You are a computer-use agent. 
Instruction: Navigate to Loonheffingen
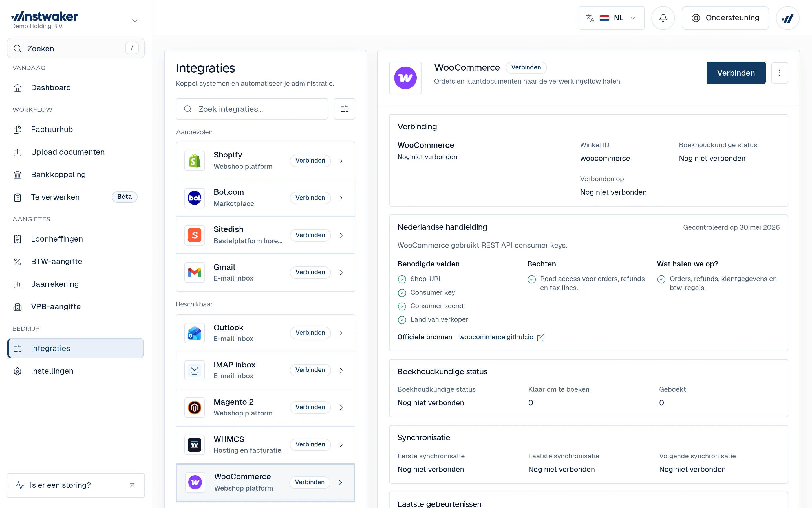point(76,239)
